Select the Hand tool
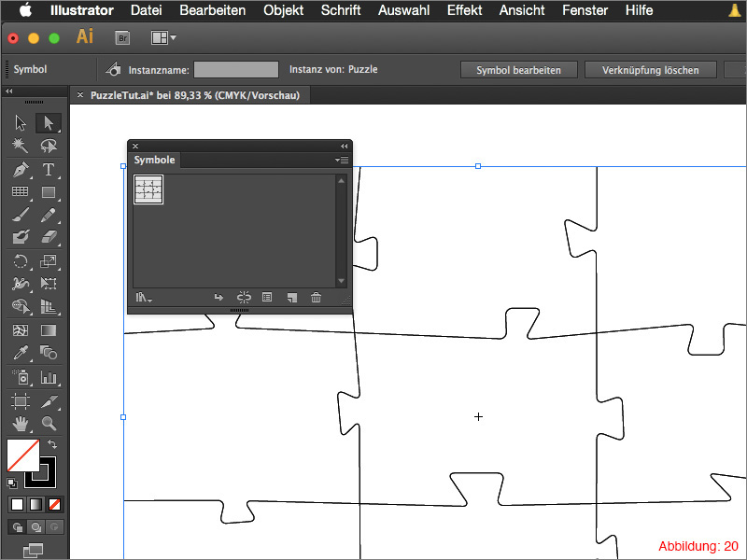Viewport: 747px width, 560px height. [x=21, y=423]
